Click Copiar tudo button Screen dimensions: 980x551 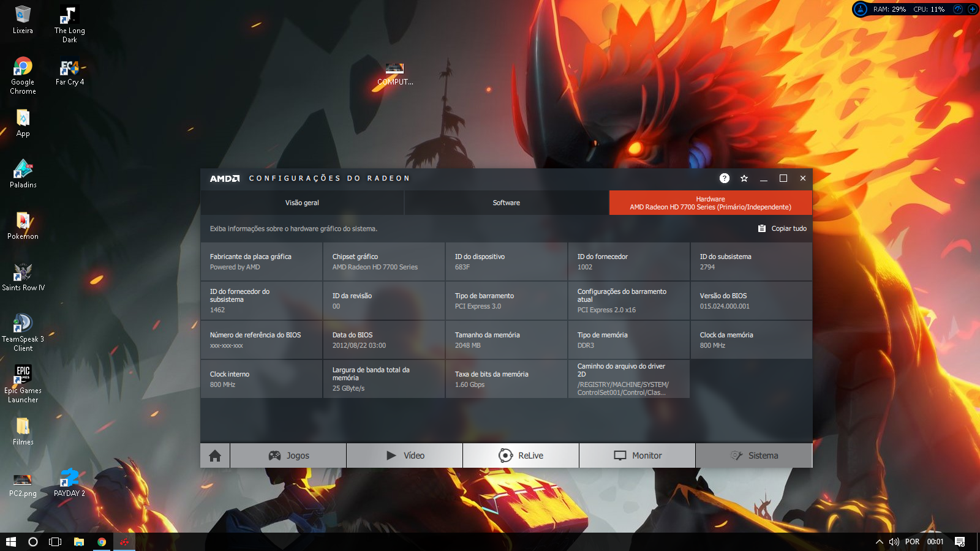[782, 228]
